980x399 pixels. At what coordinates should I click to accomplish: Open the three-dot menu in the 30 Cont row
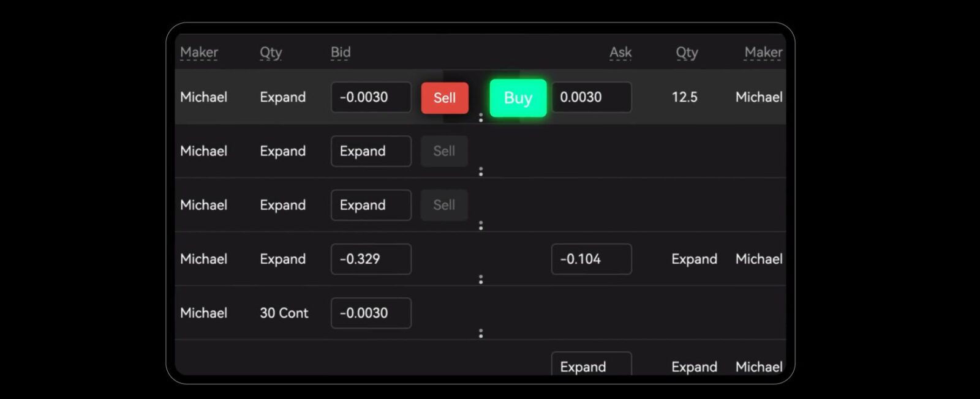[x=481, y=333]
